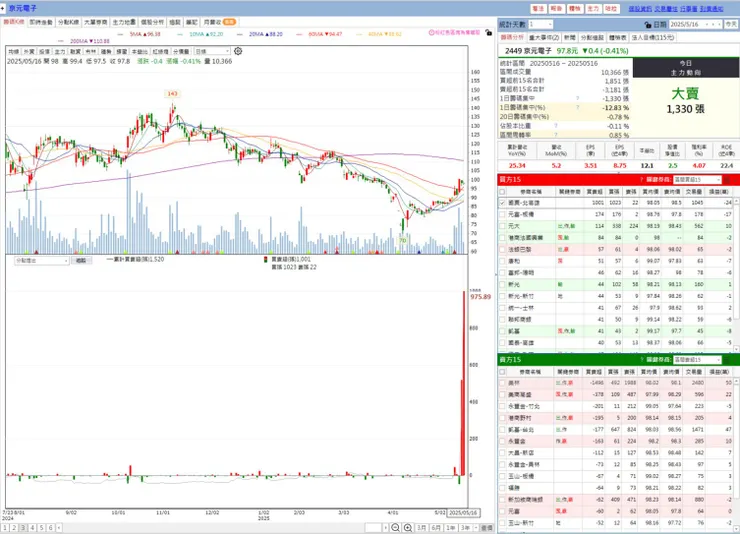The height and width of the screenshot is (534, 740).
Task: Open the 個股資料 link
Action: point(640,9)
